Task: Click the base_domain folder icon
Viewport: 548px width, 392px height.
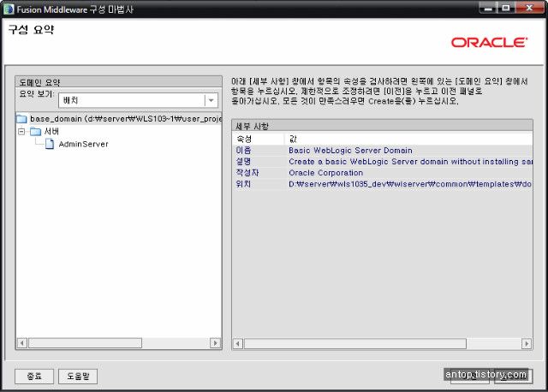Action: pyautogui.click(x=21, y=119)
